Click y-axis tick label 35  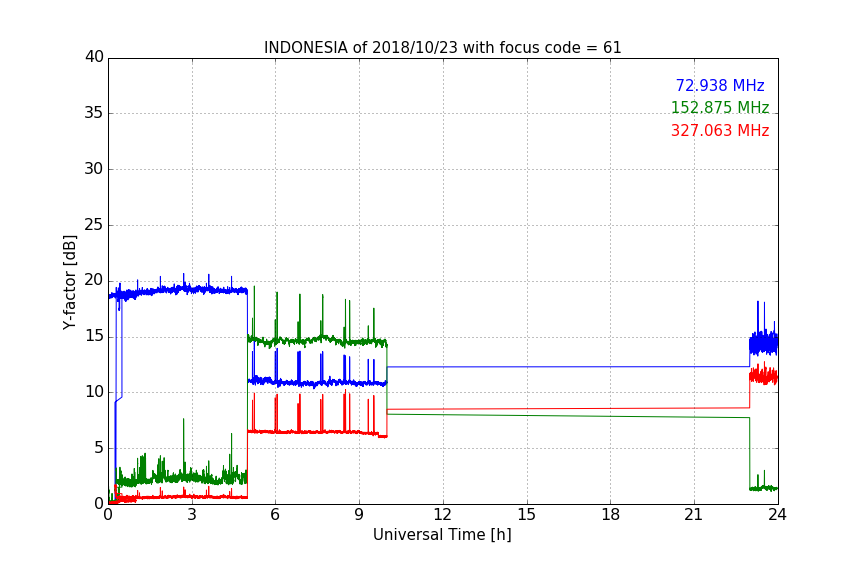pyautogui.click(x=94, y=113)
